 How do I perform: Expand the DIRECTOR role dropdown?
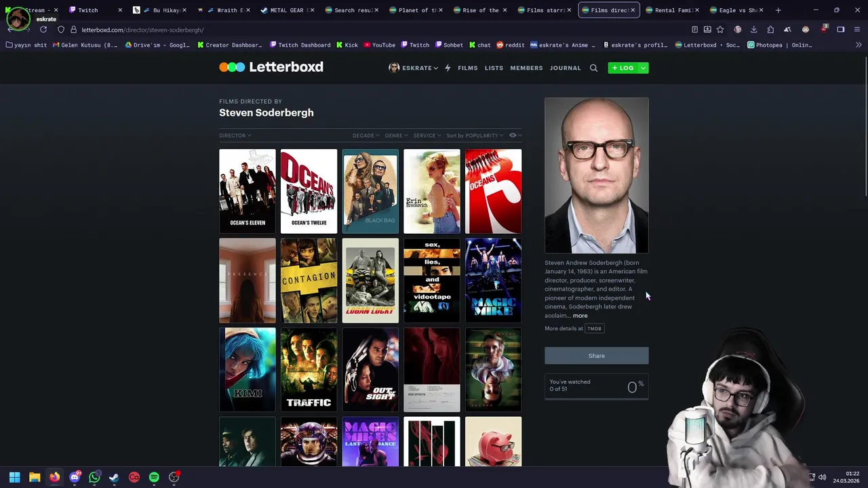pos(235,136)
